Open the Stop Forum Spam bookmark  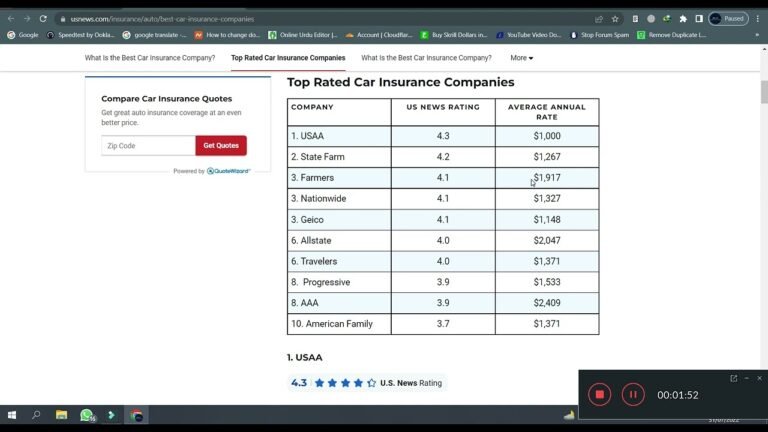pyautogui.click(x=600, y=35)
